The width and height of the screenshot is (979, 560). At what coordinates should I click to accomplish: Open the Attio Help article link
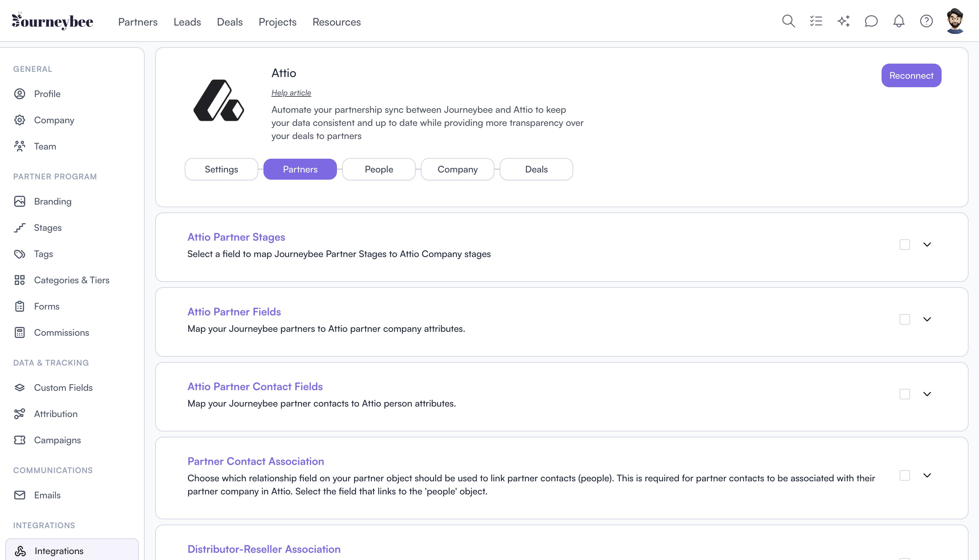pyautogui.click(x=291, y=93)
